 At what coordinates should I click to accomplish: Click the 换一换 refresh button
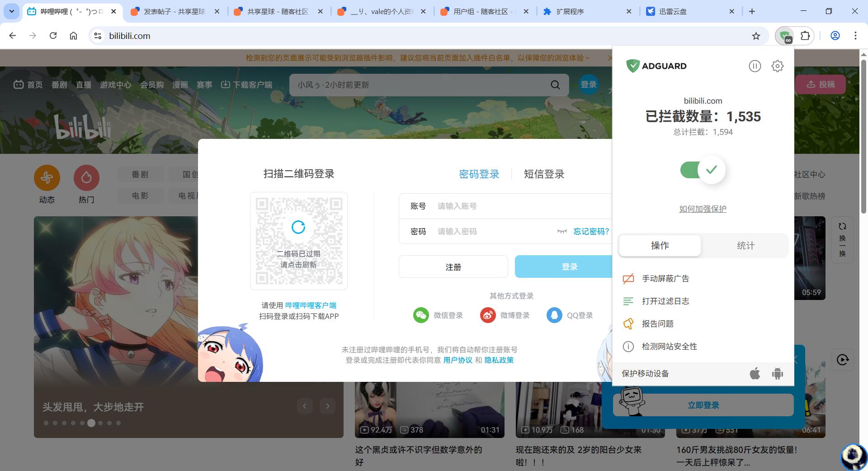(x=842, y=240)
